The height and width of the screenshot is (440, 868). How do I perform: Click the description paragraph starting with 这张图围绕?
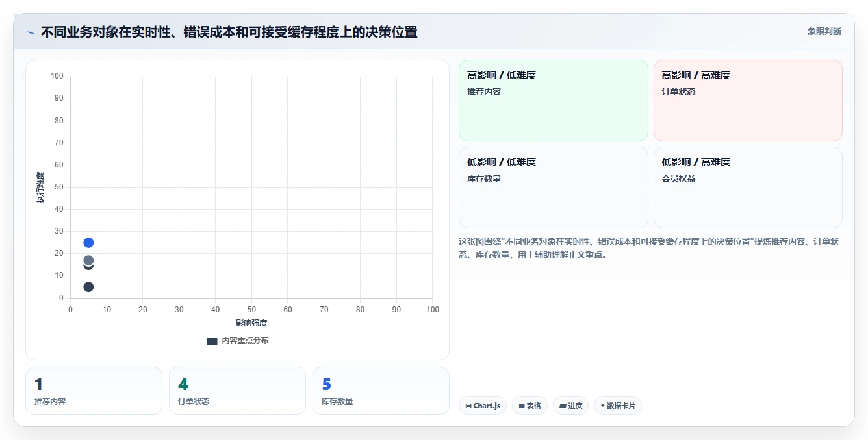(650, 248)
